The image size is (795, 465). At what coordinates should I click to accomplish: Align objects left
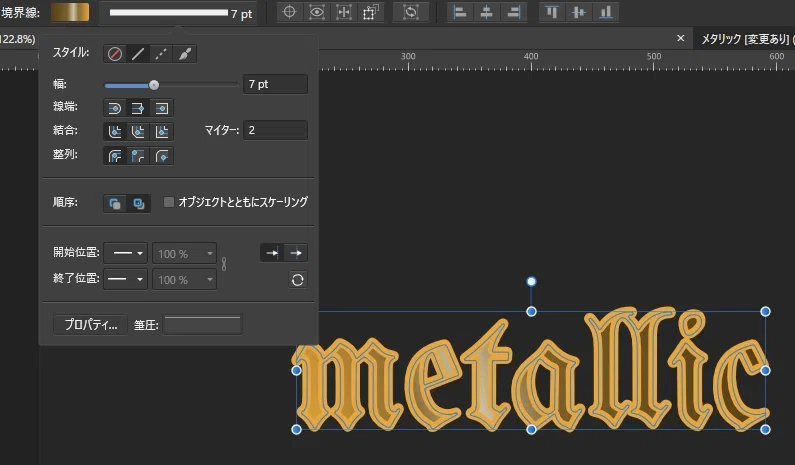click(460, 12)
